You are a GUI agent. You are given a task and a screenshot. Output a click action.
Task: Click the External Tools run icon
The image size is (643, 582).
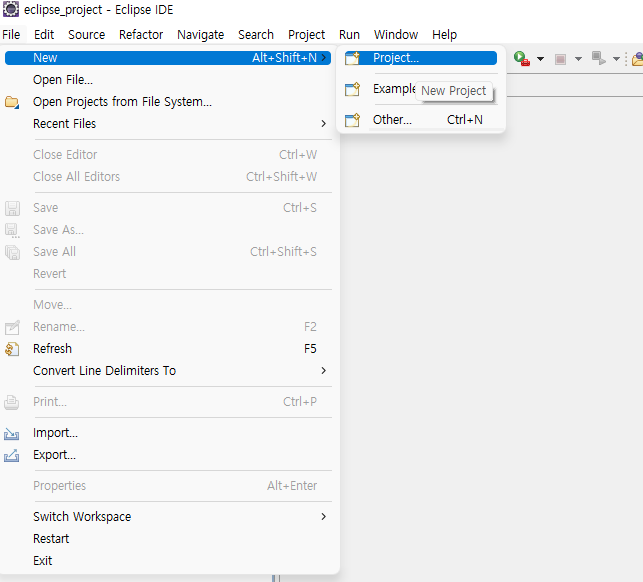pyautogui.click(x=522, y=59)
